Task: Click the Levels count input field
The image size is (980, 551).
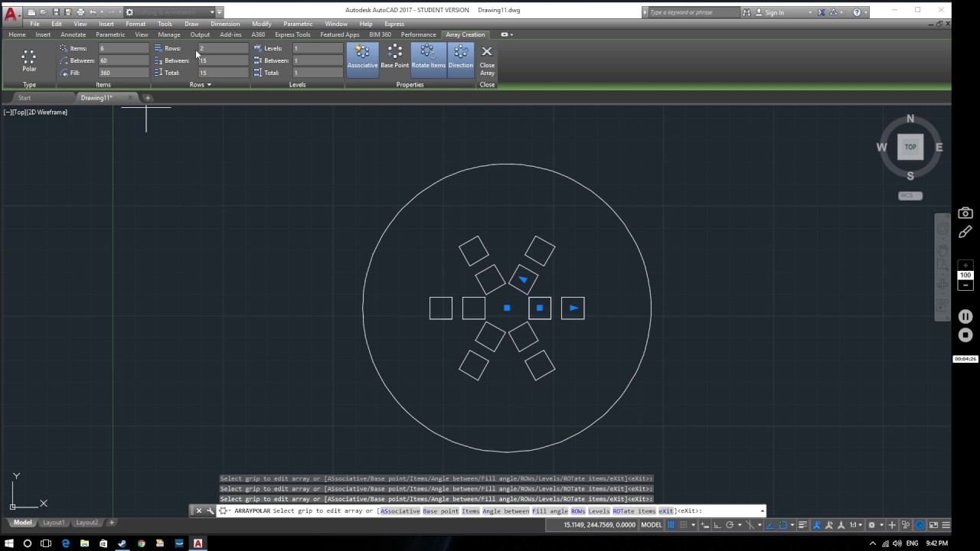Action: 318,48
